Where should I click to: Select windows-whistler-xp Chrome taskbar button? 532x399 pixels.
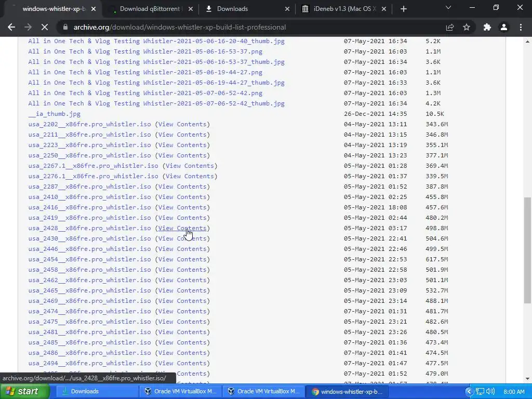[347, 392]
